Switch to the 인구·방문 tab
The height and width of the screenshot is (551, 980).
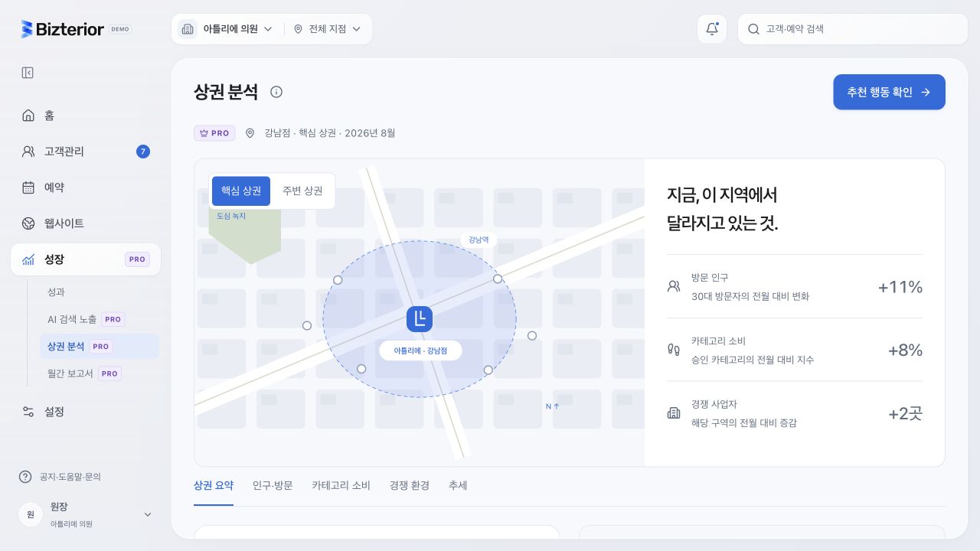273,486
